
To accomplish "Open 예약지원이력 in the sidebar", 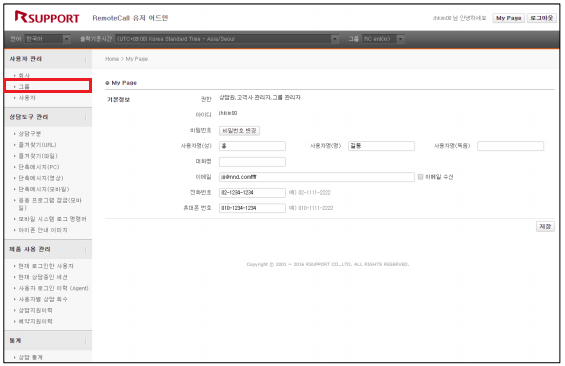I will pos(35,322).
